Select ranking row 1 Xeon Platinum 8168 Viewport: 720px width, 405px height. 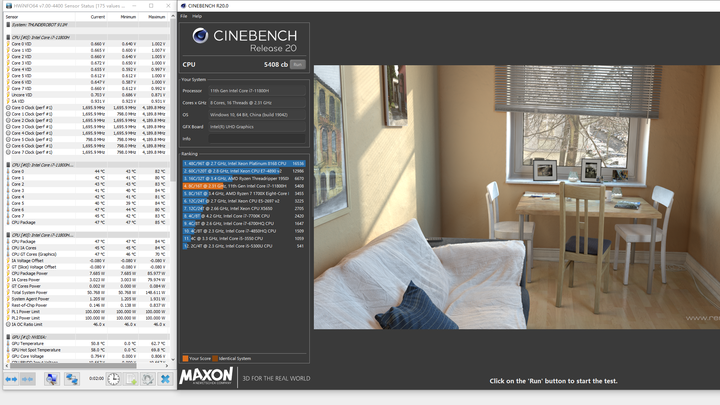click(244, 163)
